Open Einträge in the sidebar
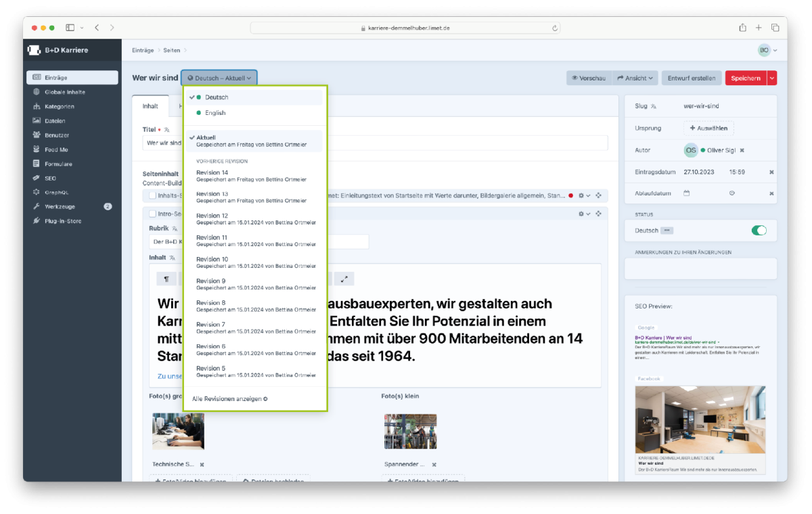This screenshot has width=812, height=514. coord(72,77)
